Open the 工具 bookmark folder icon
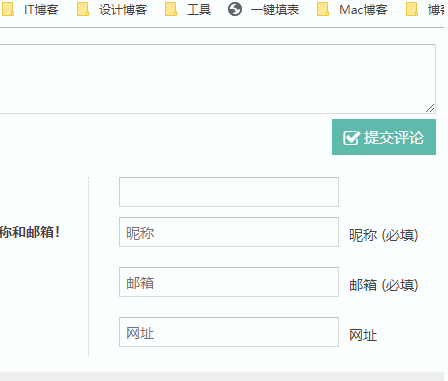The image size is (448, 381). pyautogui.click(x=171, y=9)
